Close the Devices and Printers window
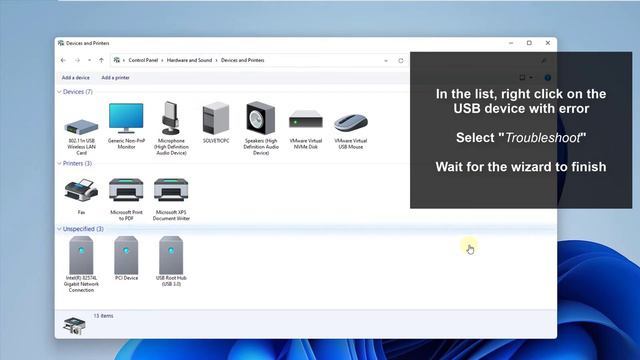640x360 pixels. [548, 43]
